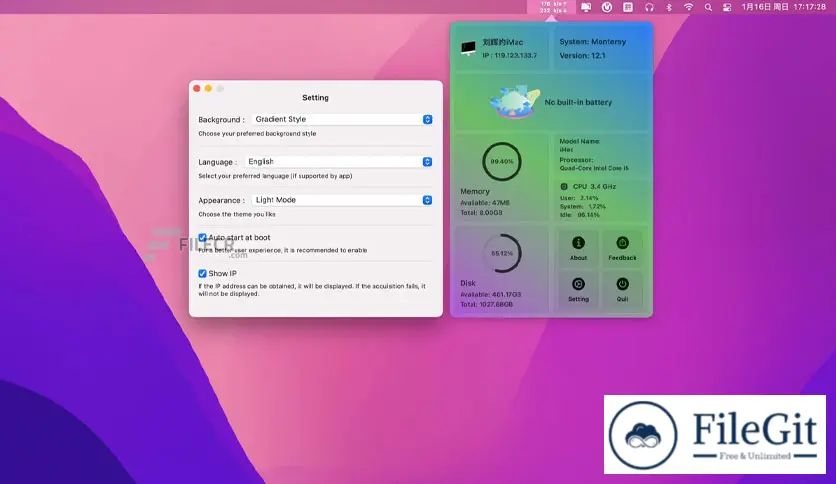Click the Memory Available: 47MB text
This screenshot has height=484, width=836.
click(x=485, y=203)
